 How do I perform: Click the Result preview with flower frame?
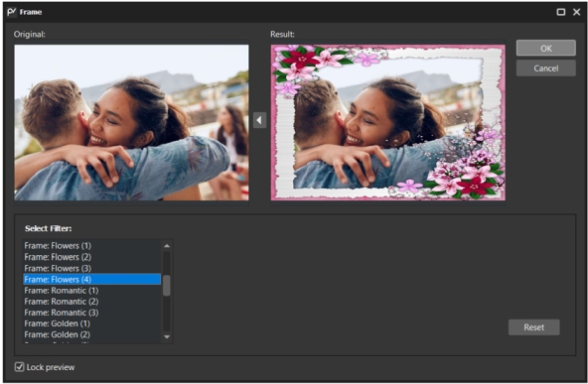387,122
